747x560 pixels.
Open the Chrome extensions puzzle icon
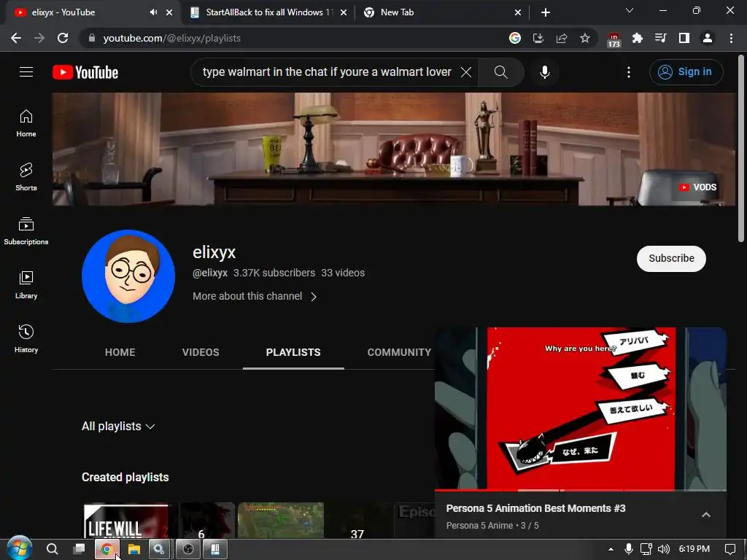coord(638,38)
